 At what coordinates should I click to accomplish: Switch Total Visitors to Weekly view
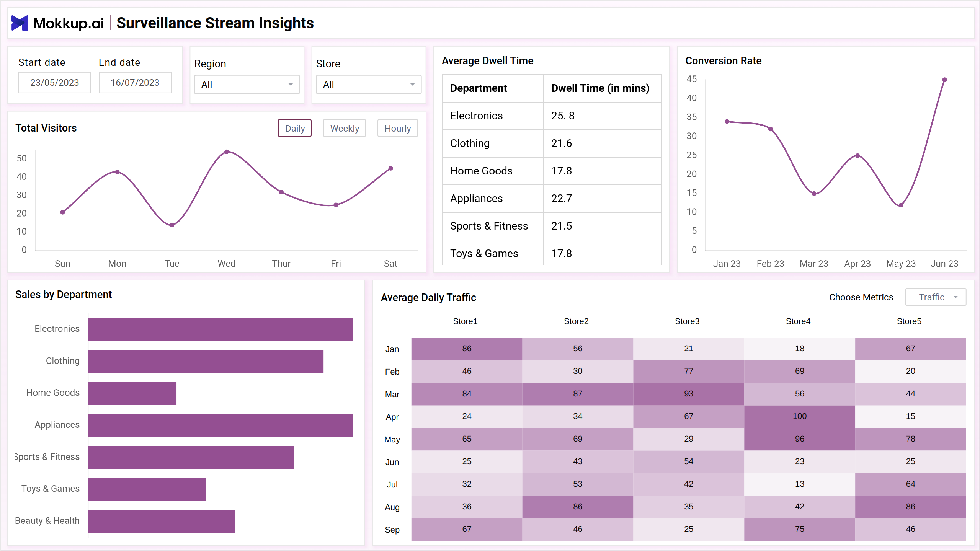[x=345, y=128]
